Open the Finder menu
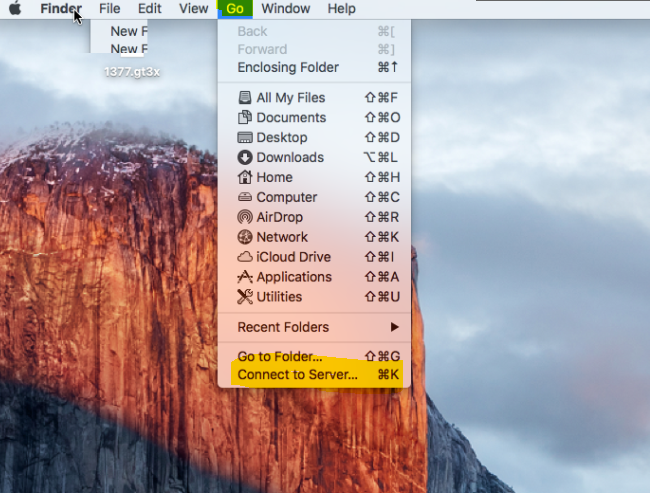 61,8
